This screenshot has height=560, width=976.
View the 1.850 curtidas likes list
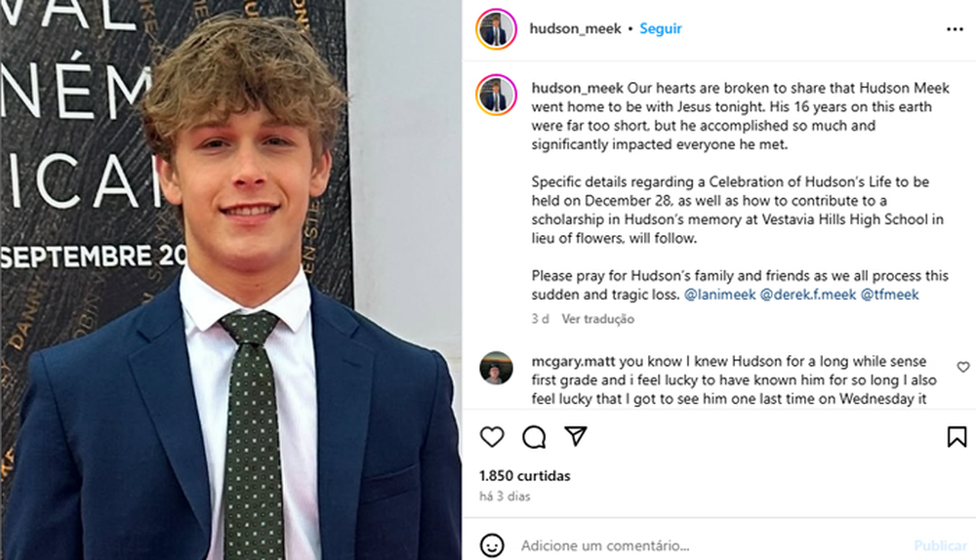coord(525,476)
